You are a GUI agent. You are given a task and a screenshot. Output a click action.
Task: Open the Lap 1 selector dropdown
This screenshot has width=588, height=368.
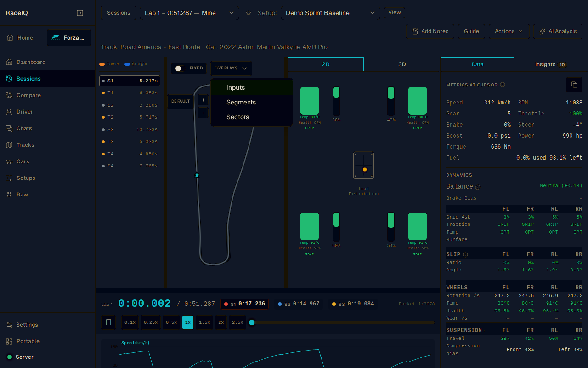[x=189, y=13]
